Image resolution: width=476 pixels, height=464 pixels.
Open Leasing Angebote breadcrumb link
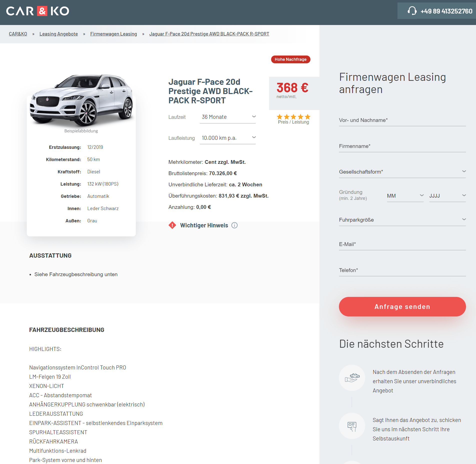coord(59,34)
